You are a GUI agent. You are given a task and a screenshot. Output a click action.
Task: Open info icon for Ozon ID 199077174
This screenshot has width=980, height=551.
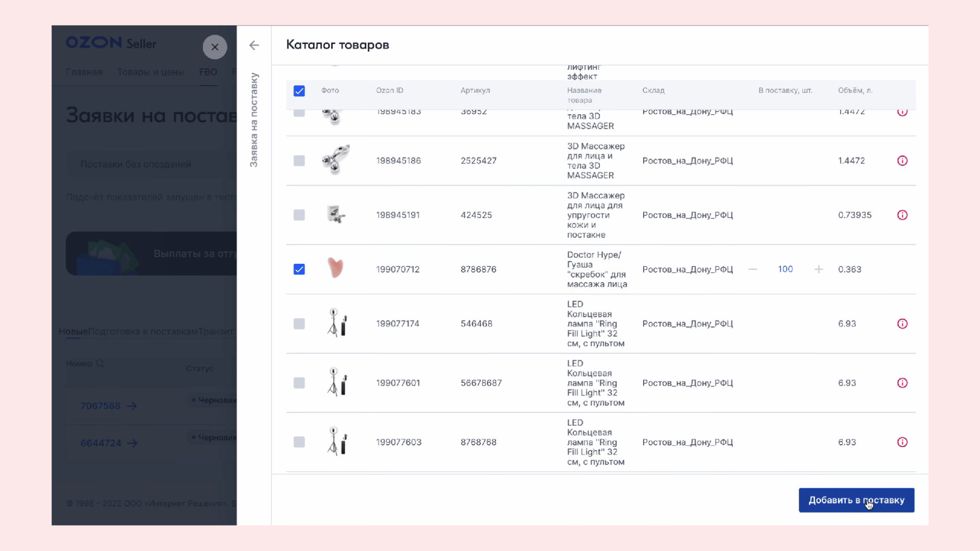coord(902,323)
